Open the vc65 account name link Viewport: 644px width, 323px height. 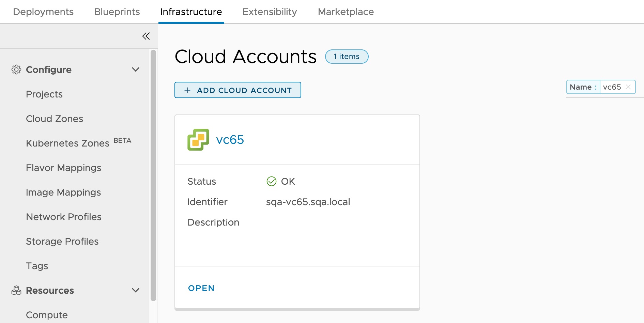230,139
